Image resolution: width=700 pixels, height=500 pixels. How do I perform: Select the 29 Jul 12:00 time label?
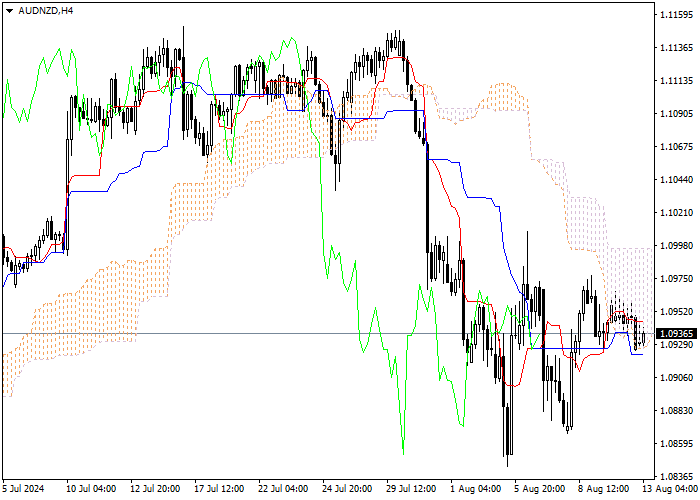point(411,489)
